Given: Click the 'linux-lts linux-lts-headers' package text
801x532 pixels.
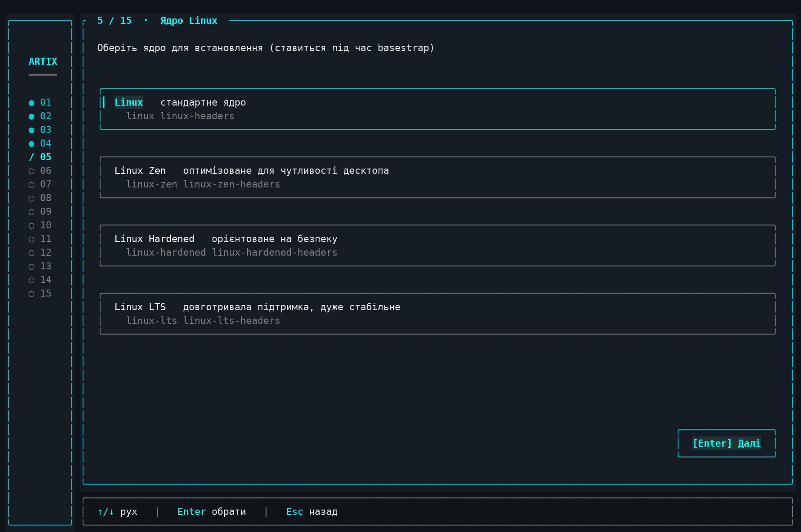Looking at the screenshot, I should [x=203, y=321].
